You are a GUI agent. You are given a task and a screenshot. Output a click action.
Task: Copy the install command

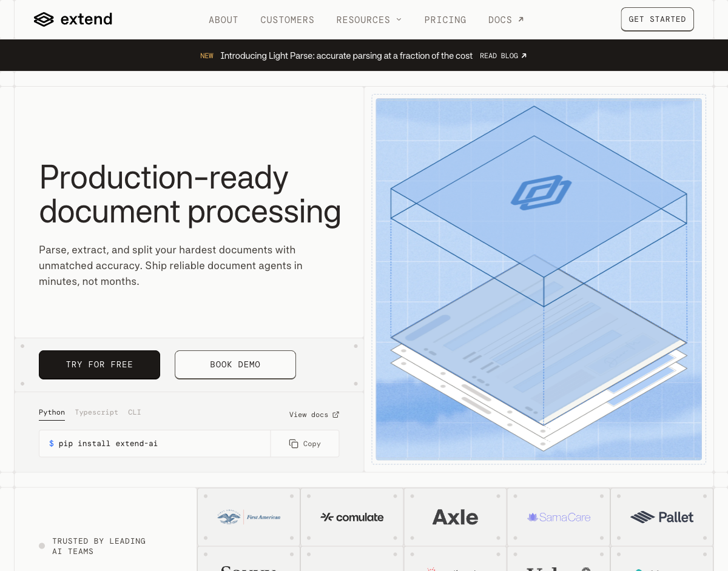(305, 444)
